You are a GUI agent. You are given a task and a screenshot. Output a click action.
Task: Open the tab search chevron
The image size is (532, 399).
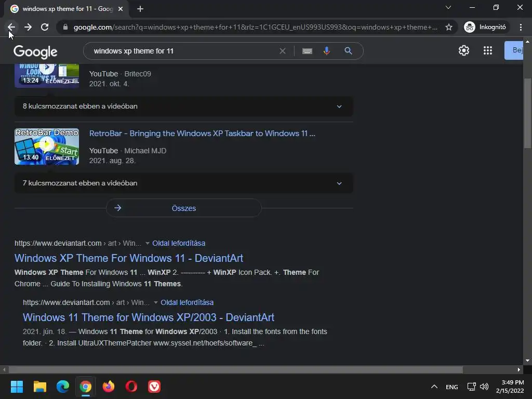(x=448, y=7)
